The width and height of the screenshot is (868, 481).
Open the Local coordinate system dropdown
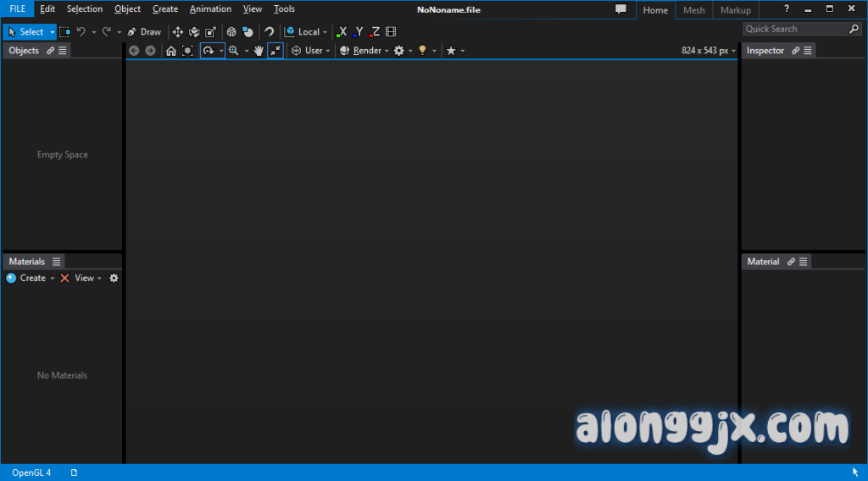point(307,32)
